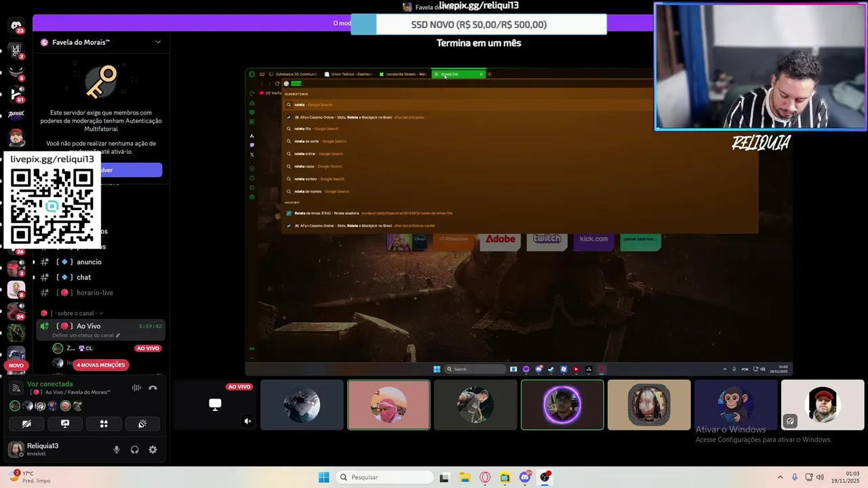Jump to 4 novas menções
This screenshot has height=488, width=868.
(x=100, y=365)
